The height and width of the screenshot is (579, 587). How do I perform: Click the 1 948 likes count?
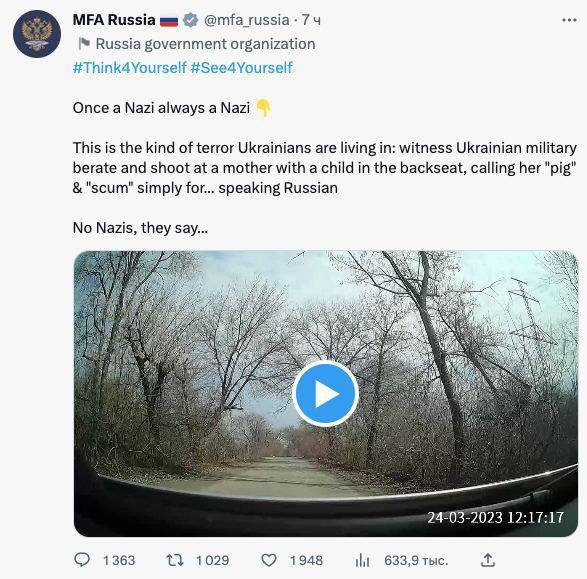pyautogui.click(x=306, y=560)
